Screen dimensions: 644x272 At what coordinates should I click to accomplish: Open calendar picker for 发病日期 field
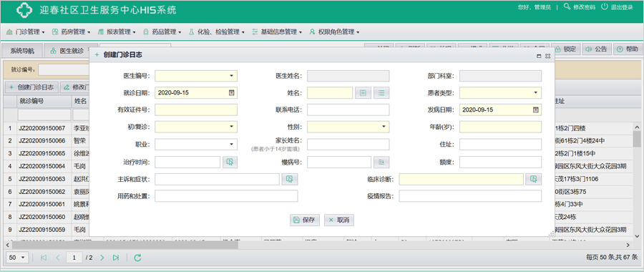coord(535,110)
